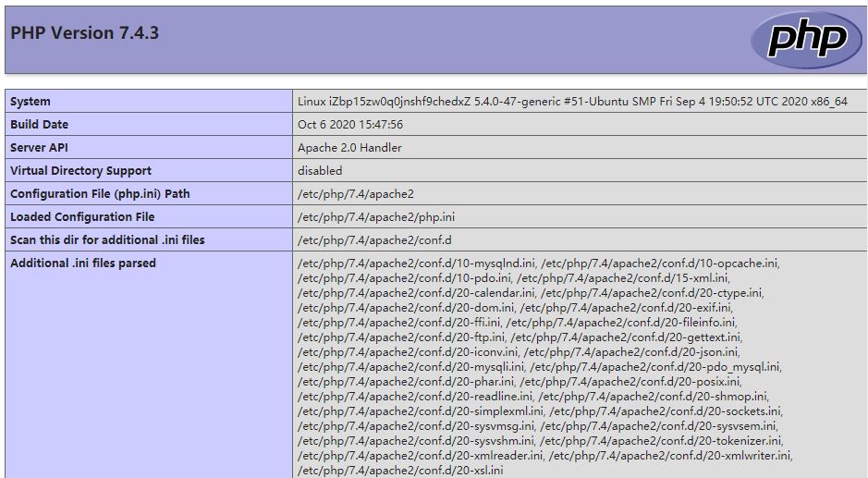Click the 20-simplexml.ini file path
The image size is (868, 478).
[421, 411]
